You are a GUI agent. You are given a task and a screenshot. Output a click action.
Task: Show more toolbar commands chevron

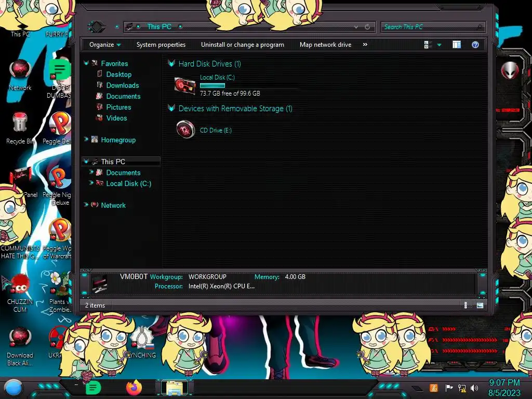tap(365, 45)
